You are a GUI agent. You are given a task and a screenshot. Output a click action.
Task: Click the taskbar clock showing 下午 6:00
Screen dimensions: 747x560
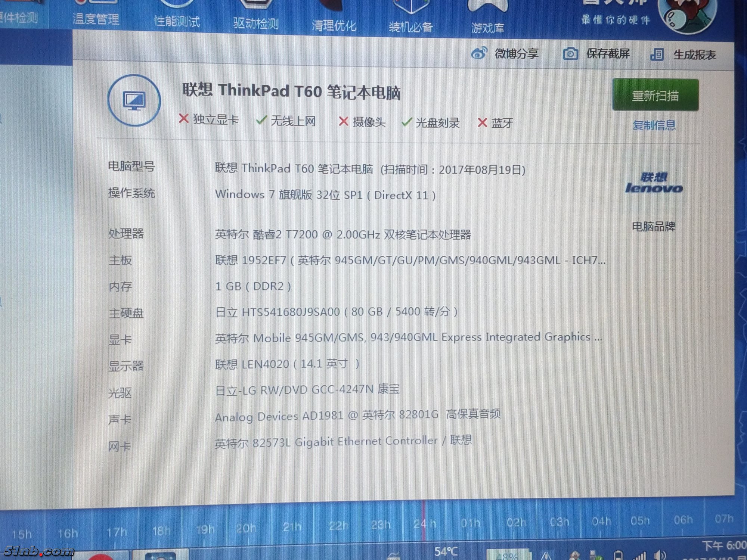pyautogui.click(x=724, y=546)
